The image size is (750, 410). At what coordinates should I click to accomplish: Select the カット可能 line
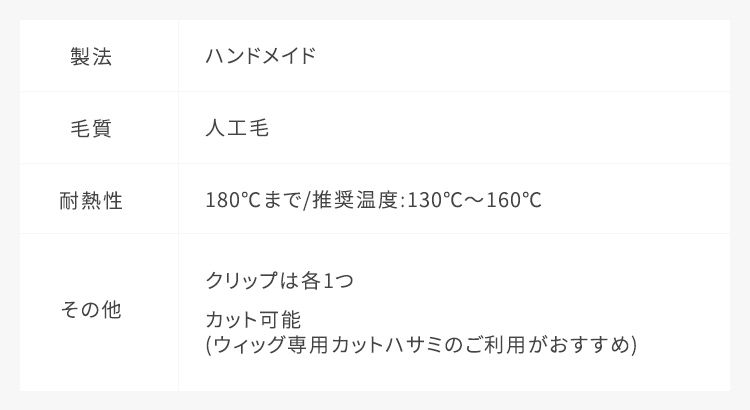click(253, 321)
